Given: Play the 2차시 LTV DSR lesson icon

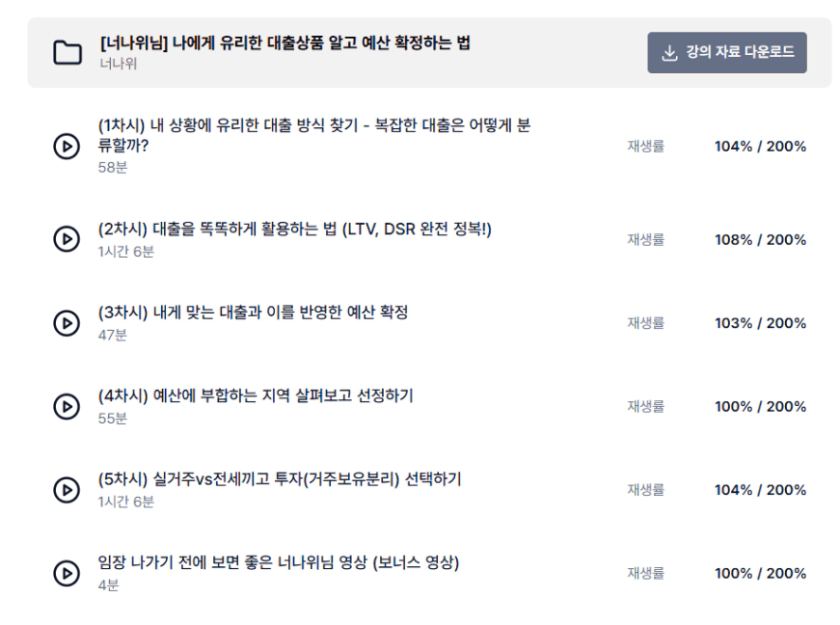Looking at the screenshot, I should (x=67, y=239).
